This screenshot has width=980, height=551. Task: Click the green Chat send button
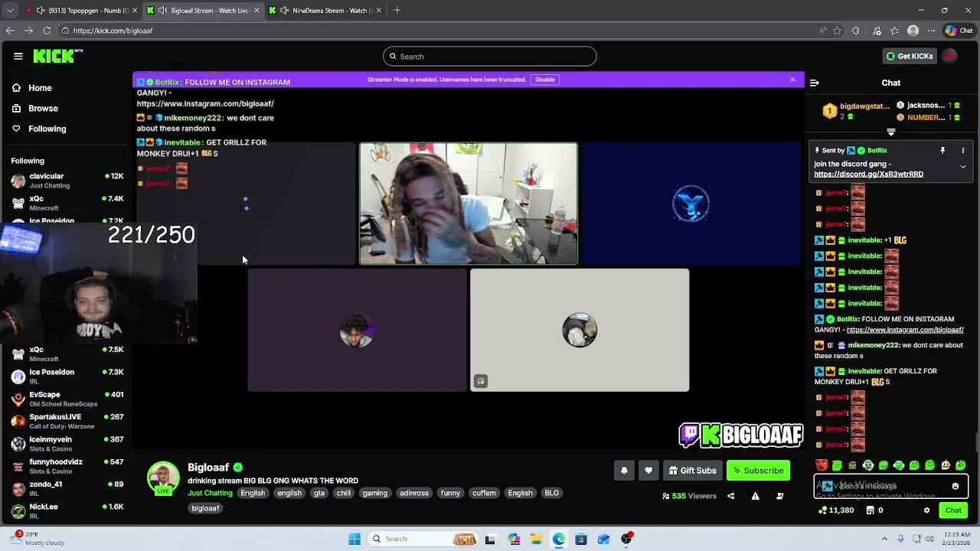tap(953, 510)
